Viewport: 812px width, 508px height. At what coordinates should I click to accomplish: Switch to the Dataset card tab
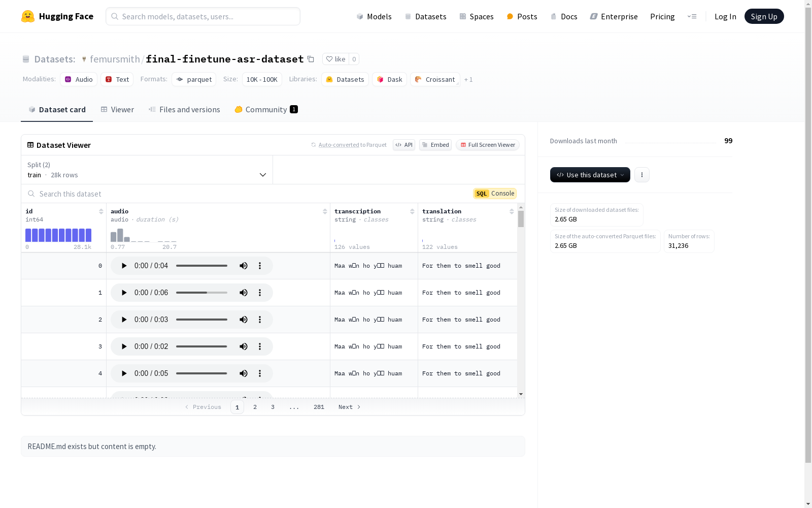coord(57,110)
